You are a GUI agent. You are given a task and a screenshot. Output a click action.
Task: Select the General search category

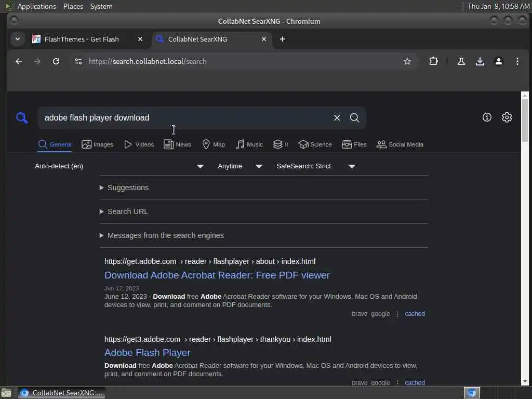[x=55, y=144]
